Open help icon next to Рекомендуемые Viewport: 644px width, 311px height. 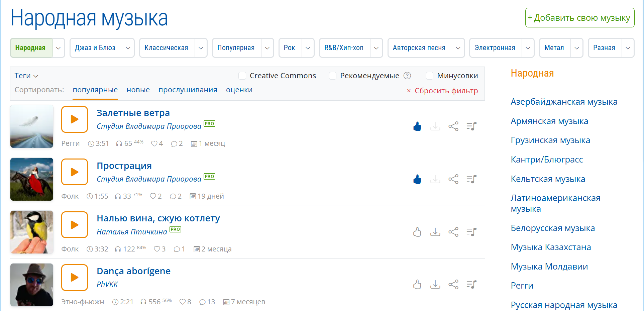407,76
